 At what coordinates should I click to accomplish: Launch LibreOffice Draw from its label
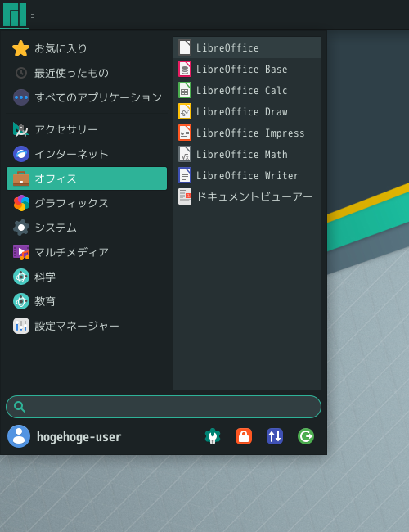coord(242,112)
